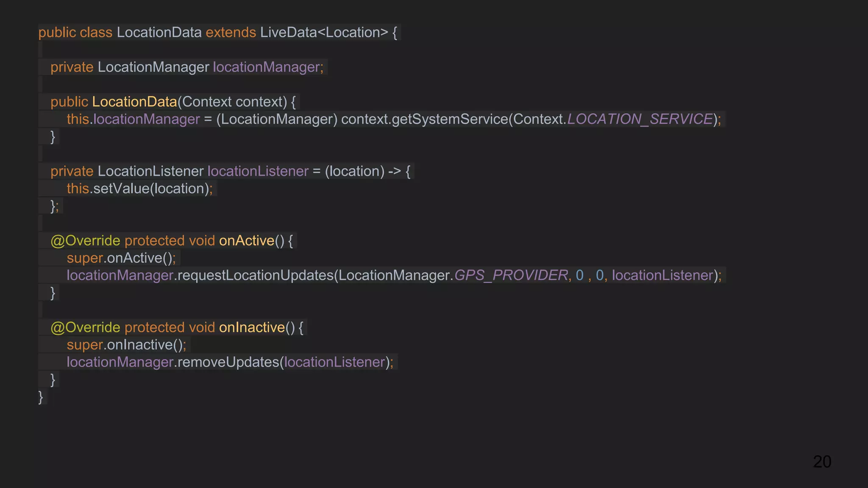Click the final closing brace of the class
The height and width of the screenshot is (488, 868).
tap(41, 397)
